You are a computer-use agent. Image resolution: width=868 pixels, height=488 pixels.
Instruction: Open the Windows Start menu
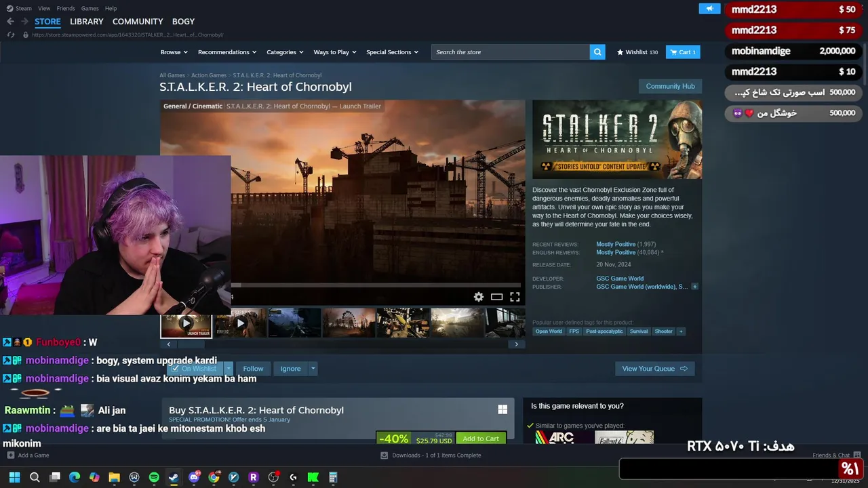tap(14, 477)
